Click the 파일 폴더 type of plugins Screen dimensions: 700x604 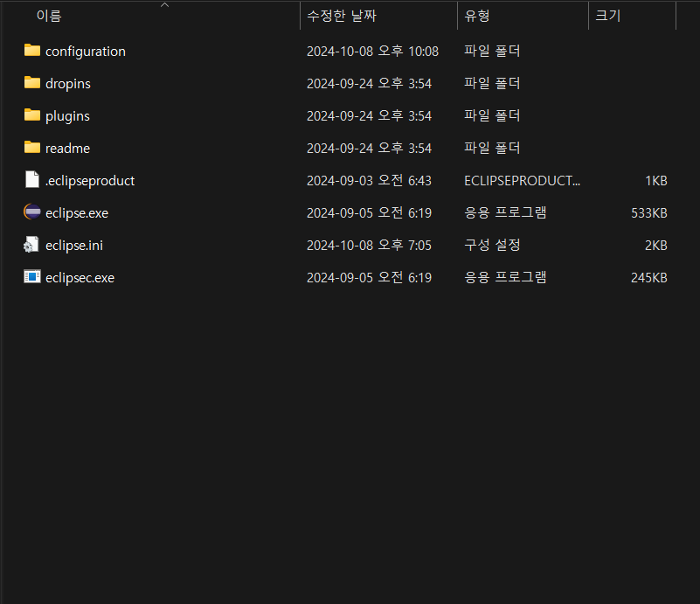tap(492, 115)
